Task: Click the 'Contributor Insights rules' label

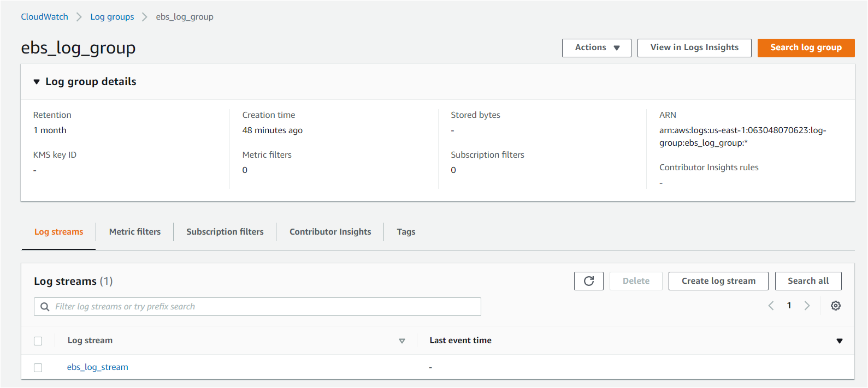Action: (x=709, y=168)
